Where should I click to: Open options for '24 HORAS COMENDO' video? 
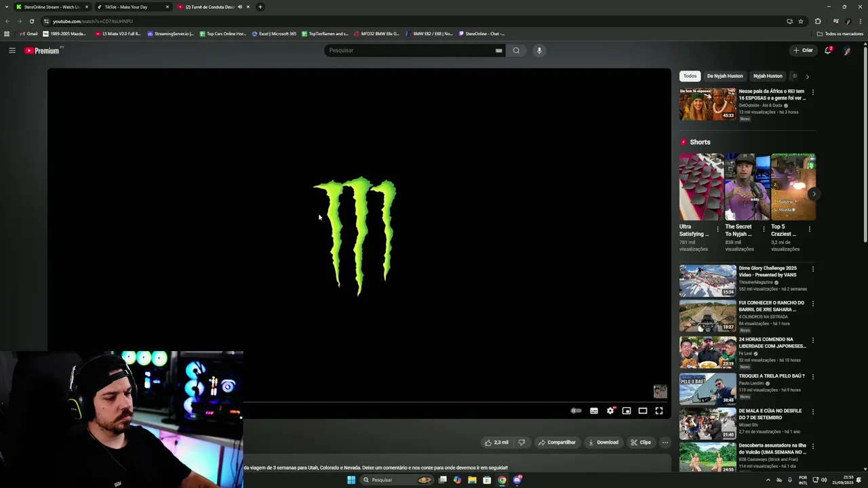pos(813,340)
